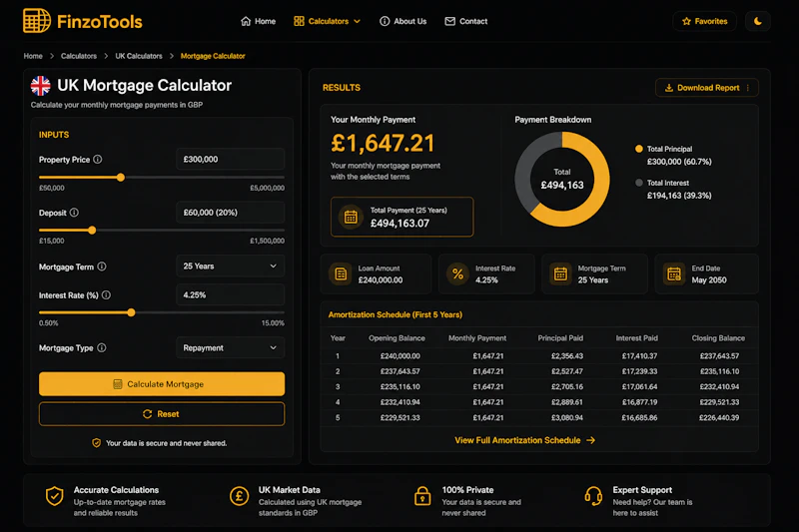Click 100% Private padlock icon
Screen dimensions: 799x532
pos(422,496)
